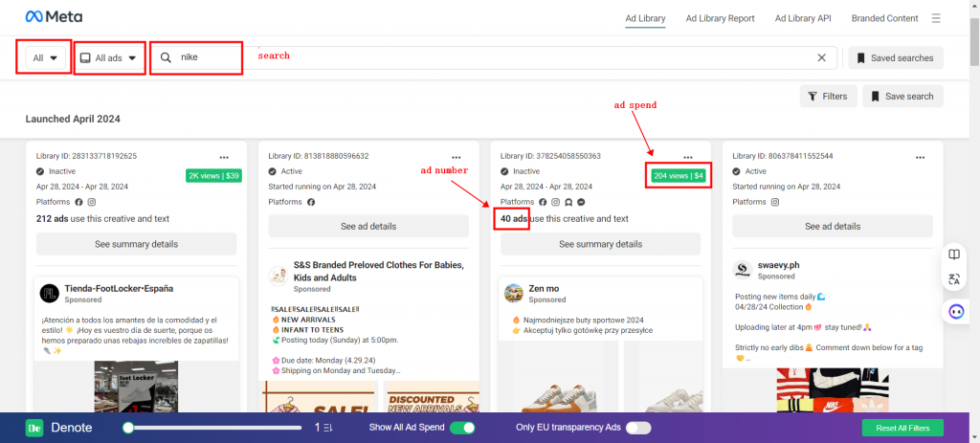The image size is (980, 443).
Task: Click the sort icon next to the slider value
Action: (327, 428)
